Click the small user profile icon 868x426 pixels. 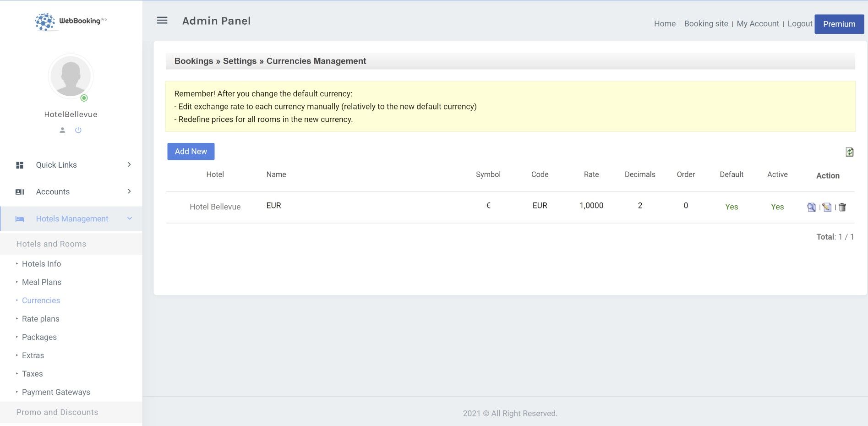(x=62, y=130)
